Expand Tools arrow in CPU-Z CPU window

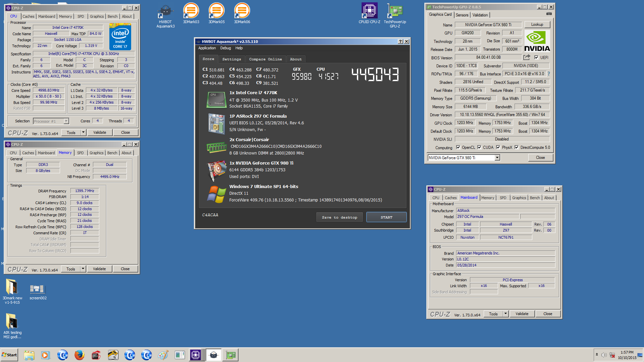click(83, 132)
